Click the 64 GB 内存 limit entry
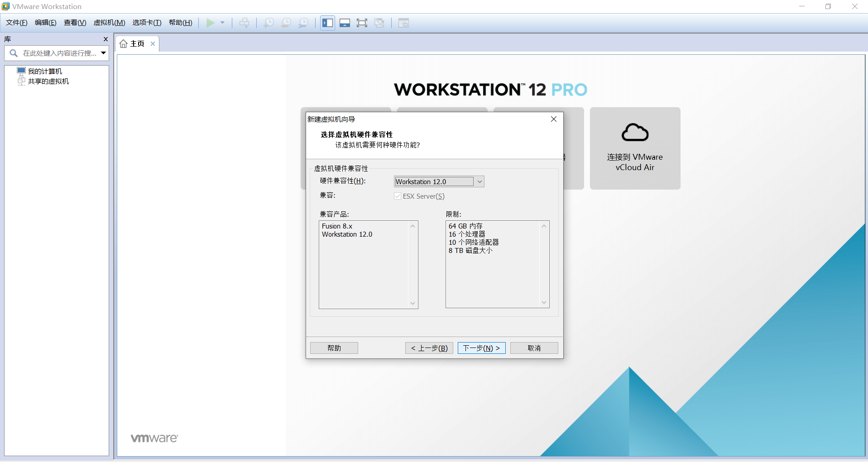The width and height of the screenshot is (868, 462). 465,226
